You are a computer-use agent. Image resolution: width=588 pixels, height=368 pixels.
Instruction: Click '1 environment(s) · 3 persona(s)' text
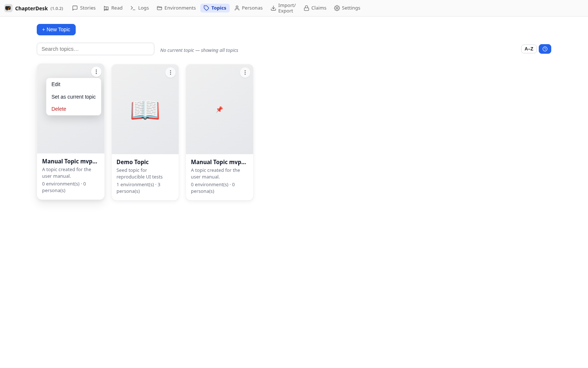click(139, 188)
